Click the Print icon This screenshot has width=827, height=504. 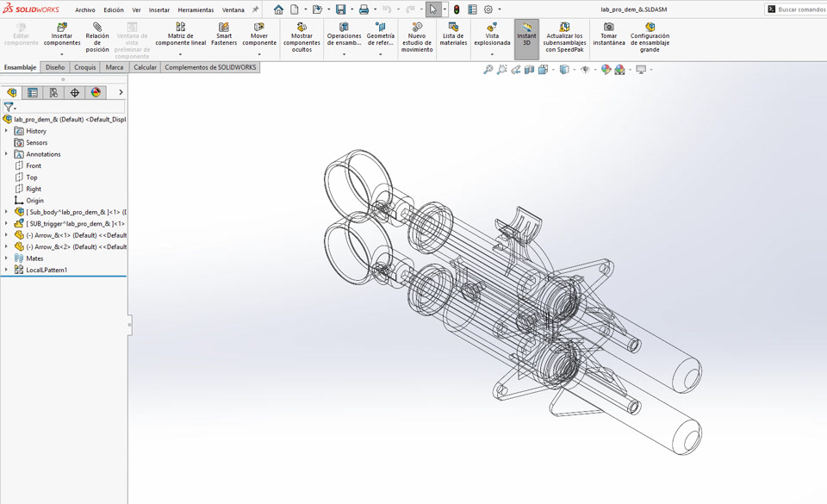point(364,9)
